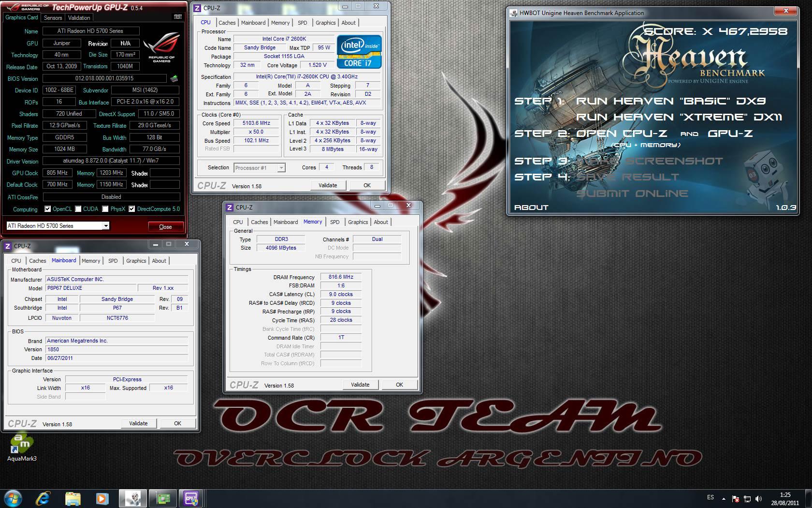Click the network tray icon
This screenshot has width=812, height=508.
(747, 498)
